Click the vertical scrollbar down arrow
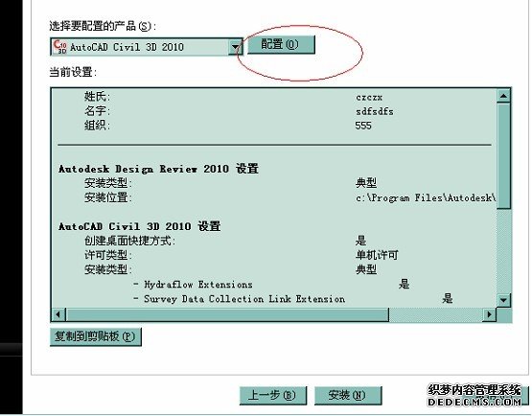Viewport: 532px width, 416px height. pyautogui.click(x=503, y=300)
